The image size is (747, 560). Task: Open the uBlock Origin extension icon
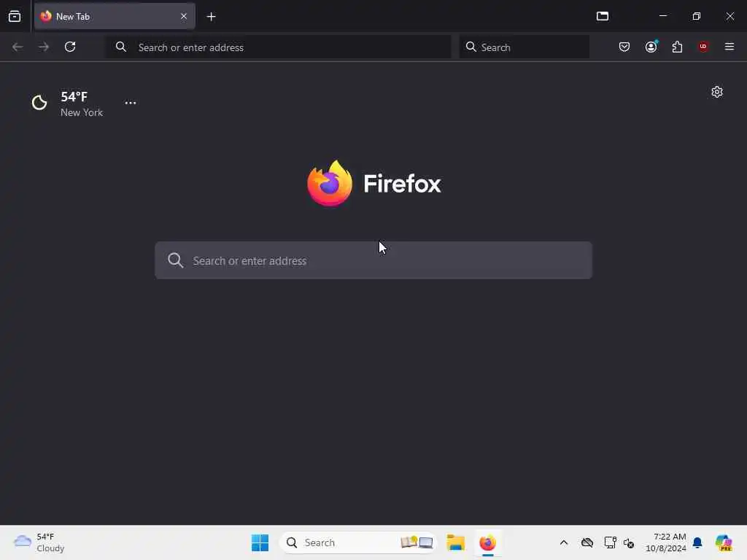(x=703, y=47)
